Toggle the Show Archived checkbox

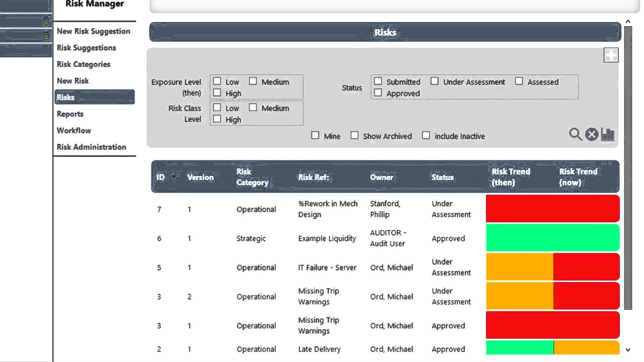(x=354, y=135)
